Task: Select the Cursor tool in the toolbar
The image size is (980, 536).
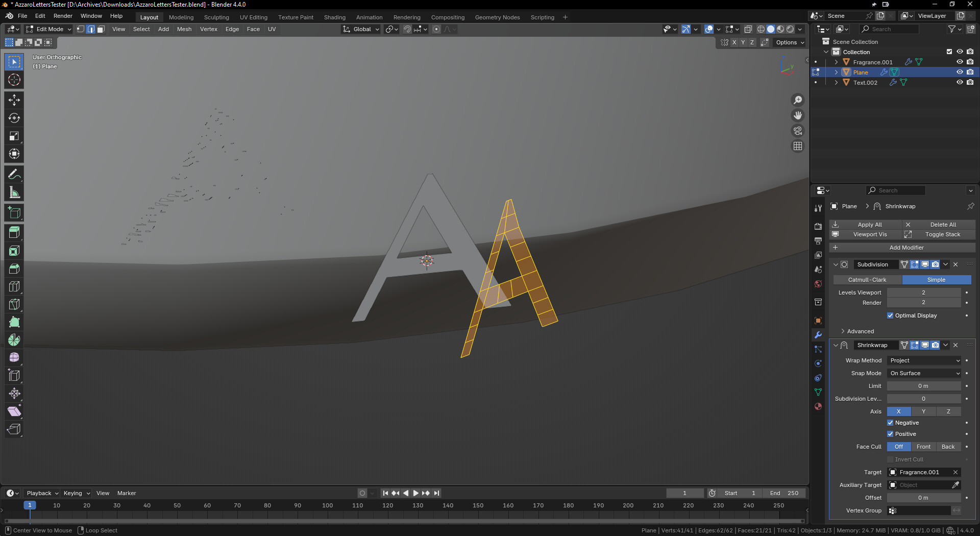Action: 14,80
